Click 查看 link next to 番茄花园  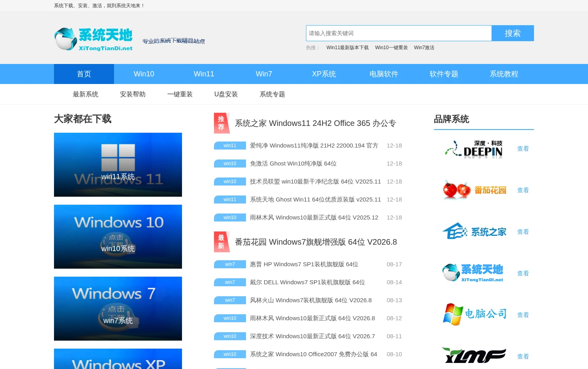click(523, 190)
